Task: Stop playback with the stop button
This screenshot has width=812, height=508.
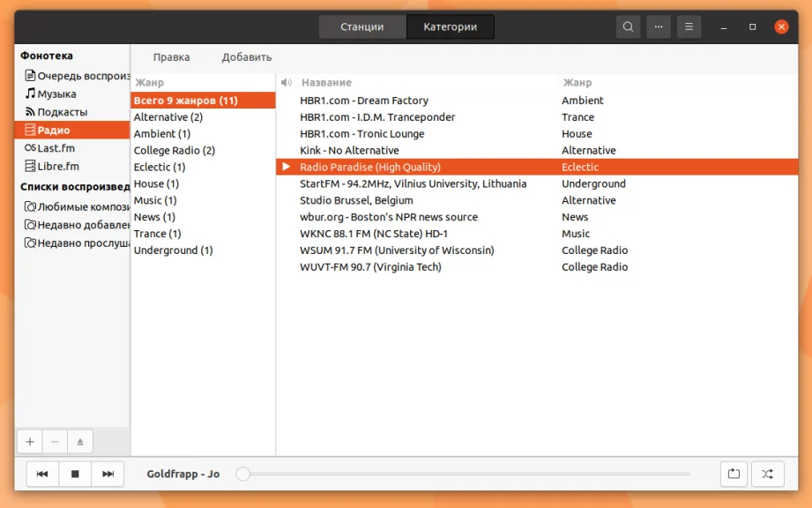Action: coord(75,474)
